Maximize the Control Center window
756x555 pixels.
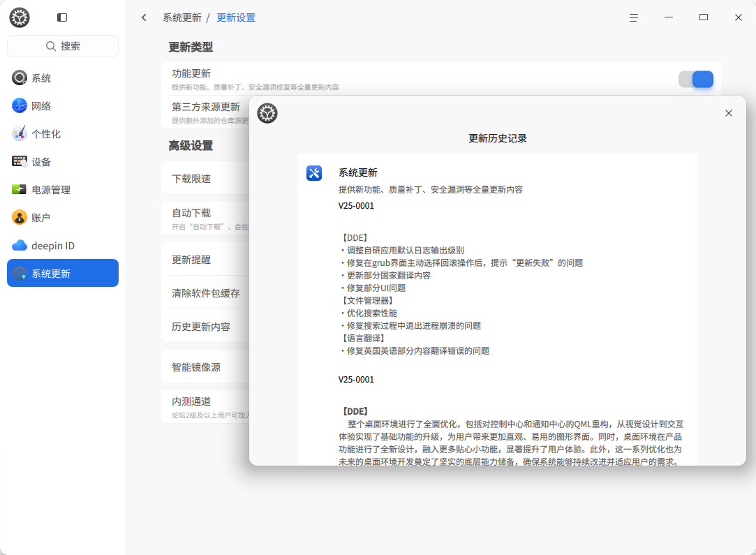(x=704, y=17)
